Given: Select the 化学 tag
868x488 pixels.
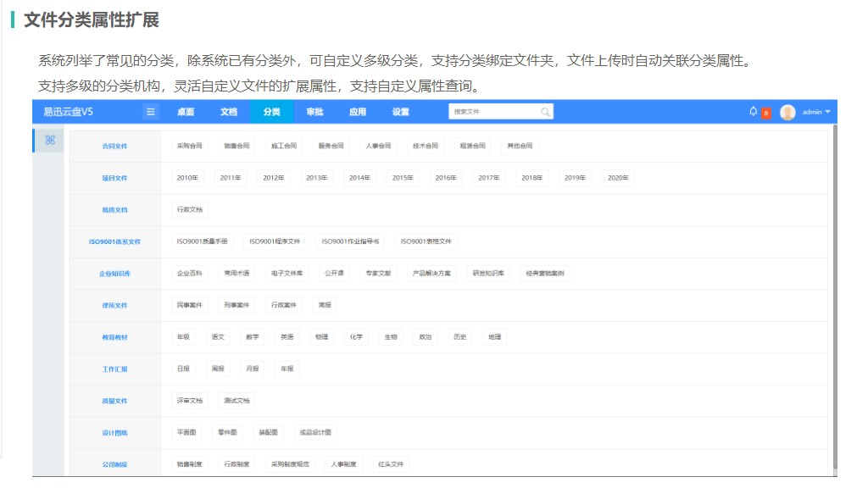Looking at the screenshot, I should tap(357, 337).
